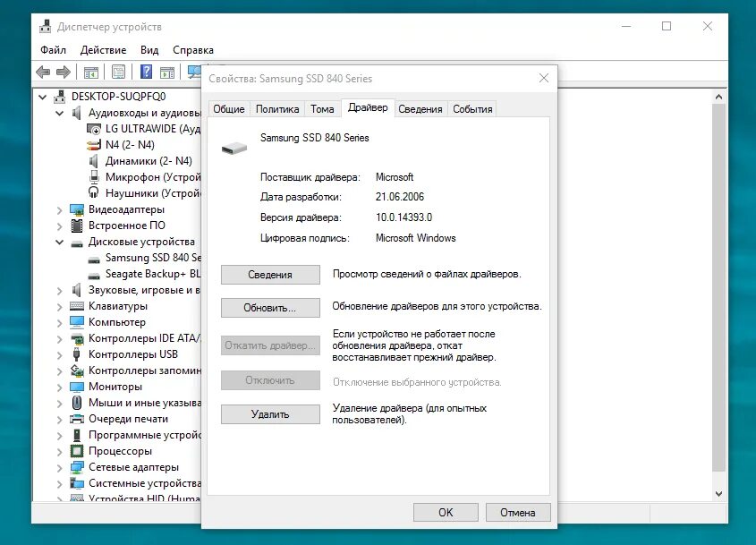Click the Клавиатуры keyboard icon
This screenshot has width=756, height=545.
click(x=77, y=306)
